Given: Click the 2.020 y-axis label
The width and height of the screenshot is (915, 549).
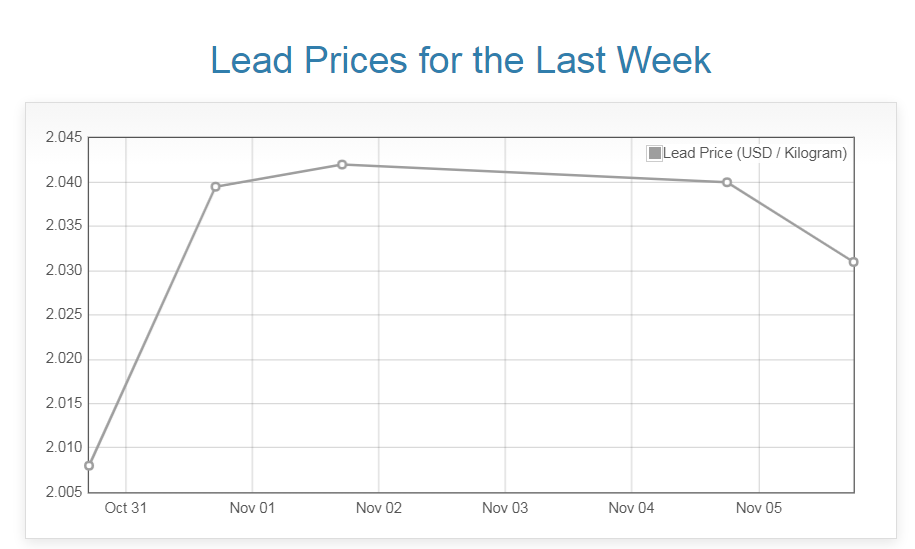Looking at the screenshot, I should (64, 359).
